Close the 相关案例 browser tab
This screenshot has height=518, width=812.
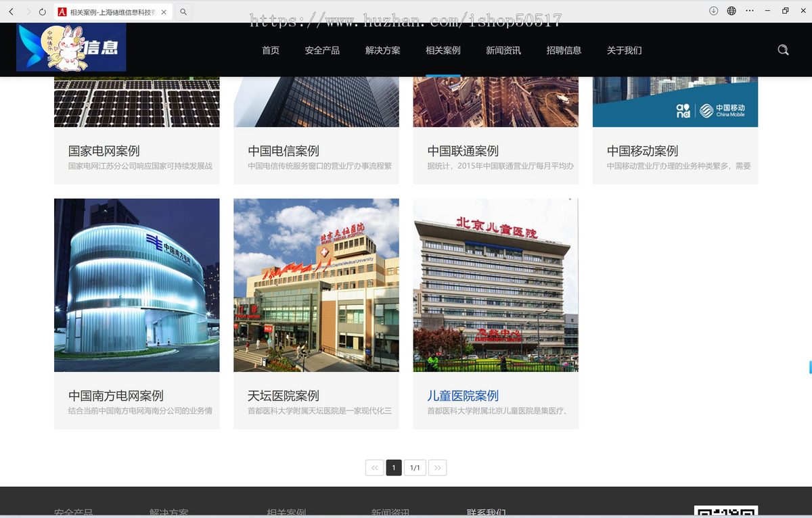[164, 11]
